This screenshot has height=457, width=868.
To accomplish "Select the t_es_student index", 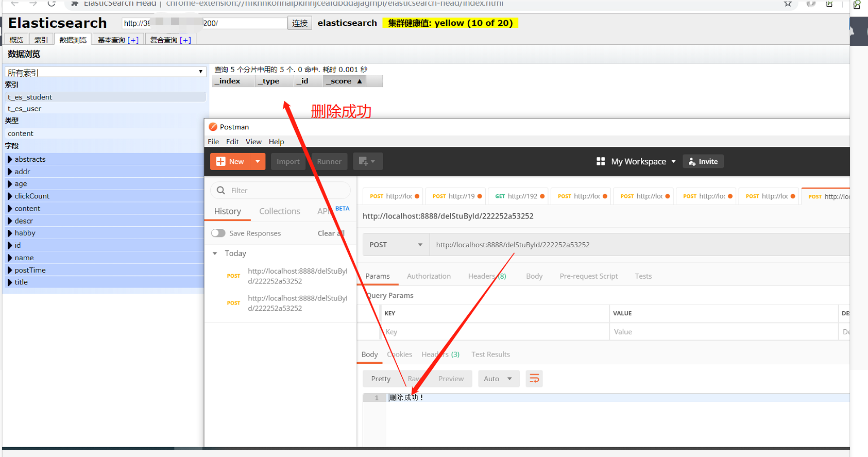I will (x=106, y=97).
